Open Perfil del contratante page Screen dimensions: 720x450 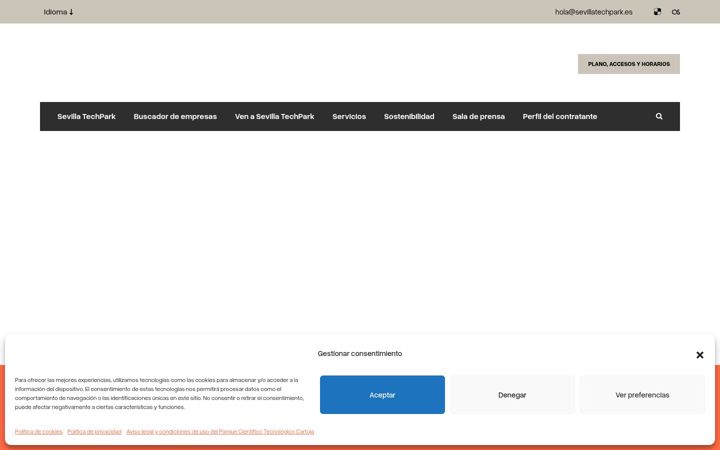click(x=560, y=117)
